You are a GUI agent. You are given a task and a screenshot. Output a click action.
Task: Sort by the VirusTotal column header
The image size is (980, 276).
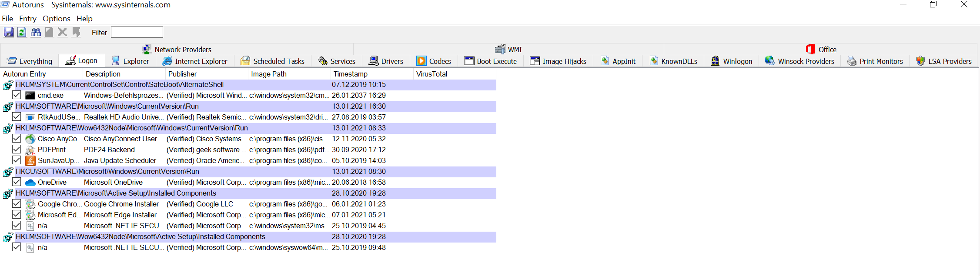(x=455, y=74)
